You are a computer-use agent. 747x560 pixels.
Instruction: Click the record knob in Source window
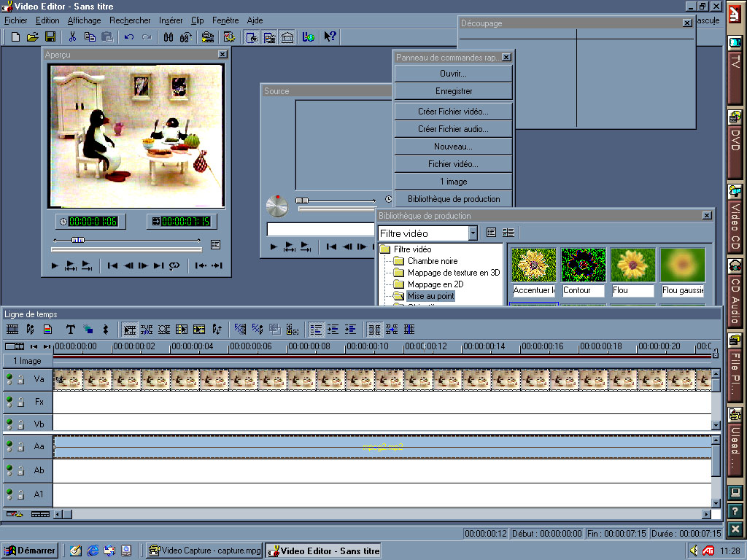coord(276,206)
